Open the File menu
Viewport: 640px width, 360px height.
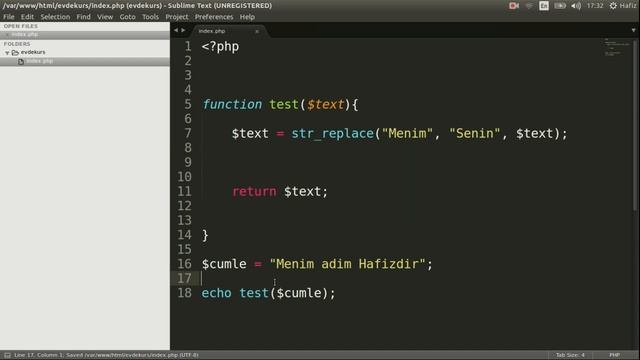pyautogui.click(x=9, y=17)
